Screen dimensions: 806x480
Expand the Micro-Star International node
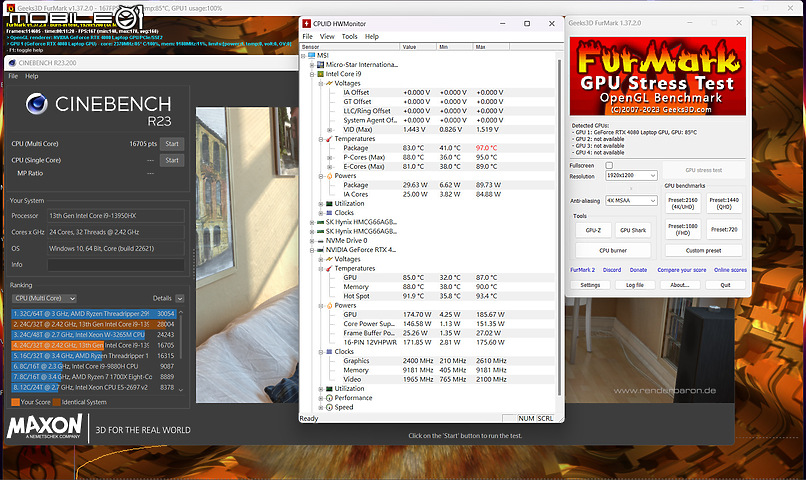coord(312,65)
